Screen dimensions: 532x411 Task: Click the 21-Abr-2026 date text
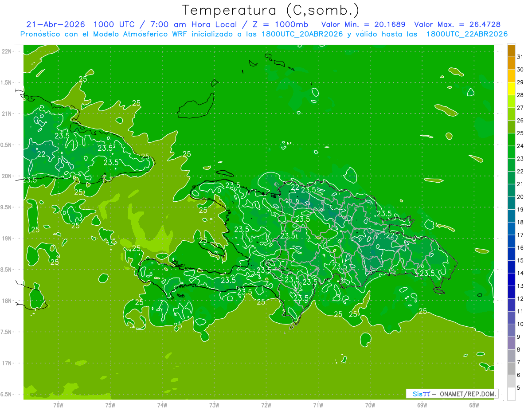coord(56,24)
